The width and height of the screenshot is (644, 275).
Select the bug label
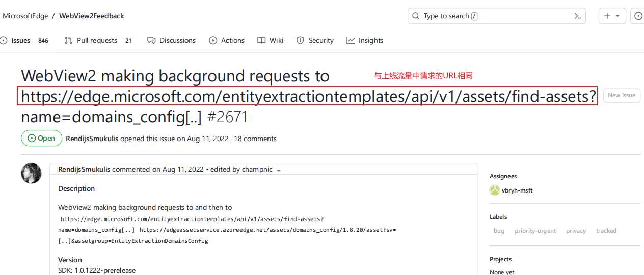pyautogui.click(x=499, y=231)
